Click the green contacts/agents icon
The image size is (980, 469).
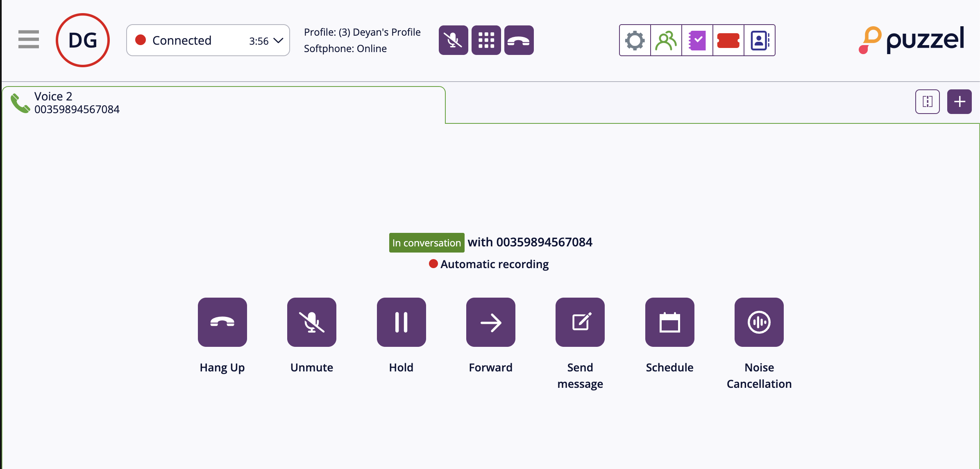[666, 40]
